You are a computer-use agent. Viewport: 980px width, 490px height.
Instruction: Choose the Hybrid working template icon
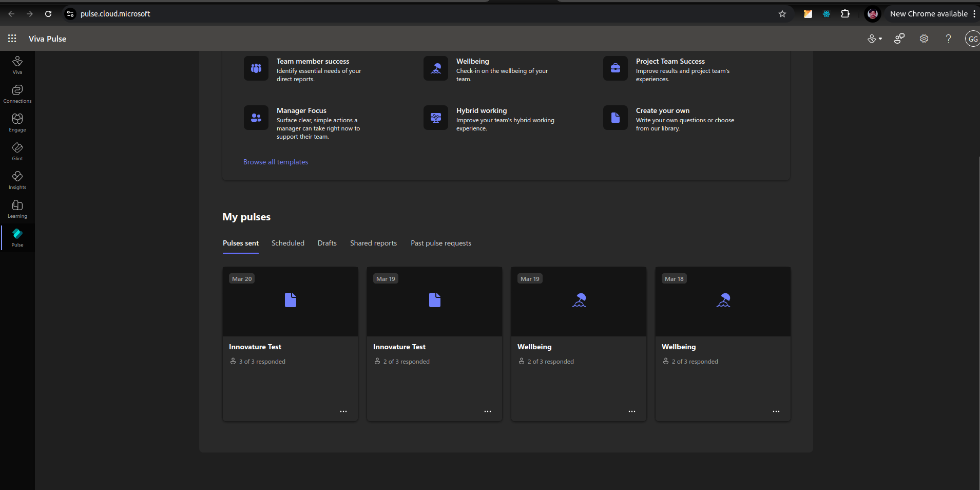436,118
